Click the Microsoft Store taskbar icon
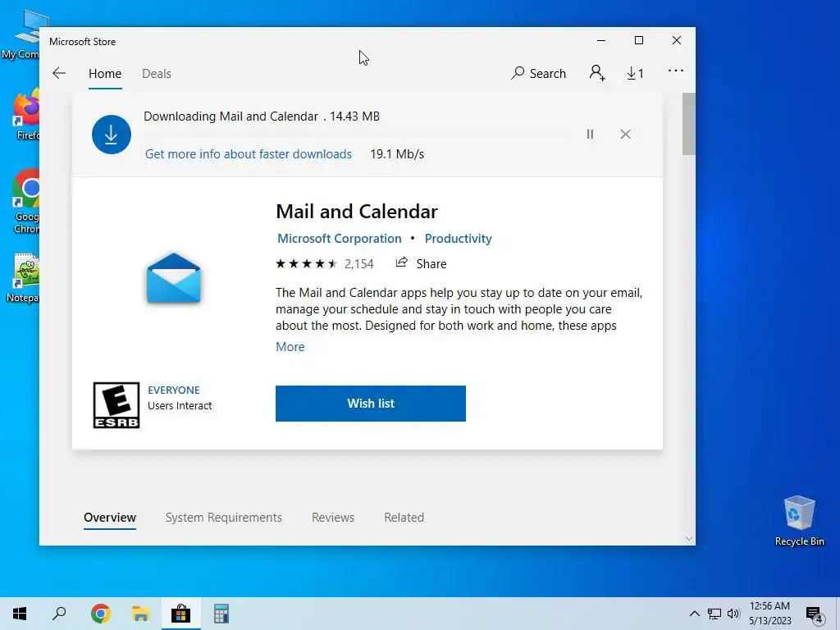This screenshot has height=630, width=840. click(x=181, y=614)
